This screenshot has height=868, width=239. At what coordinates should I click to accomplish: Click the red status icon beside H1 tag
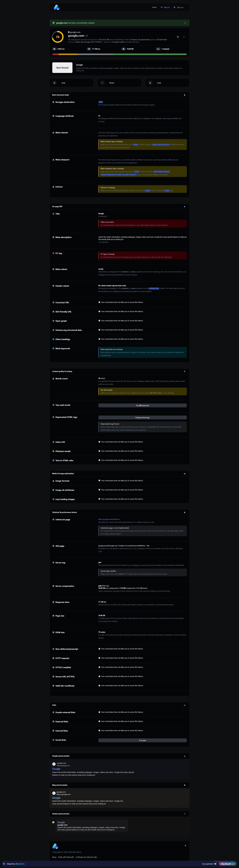53,253
